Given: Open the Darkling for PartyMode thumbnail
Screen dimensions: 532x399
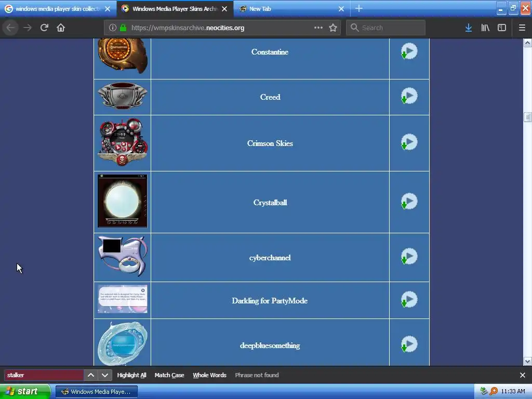Looking at the screenshot, I should [123, 299].
